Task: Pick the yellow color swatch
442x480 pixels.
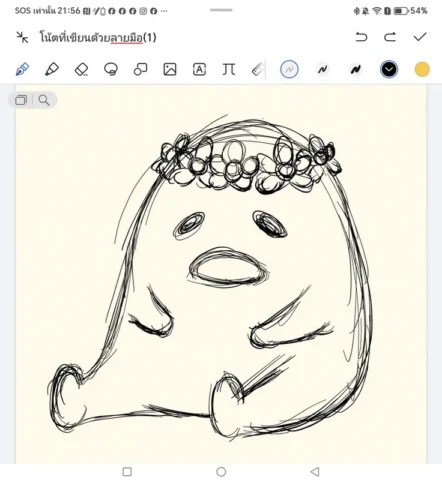Action: [422, 69]
